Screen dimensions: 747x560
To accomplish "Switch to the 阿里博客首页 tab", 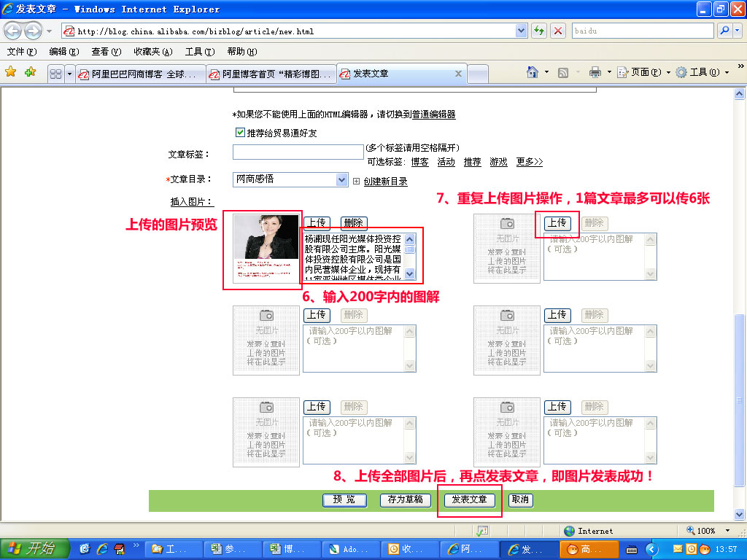I will [271, 74].
